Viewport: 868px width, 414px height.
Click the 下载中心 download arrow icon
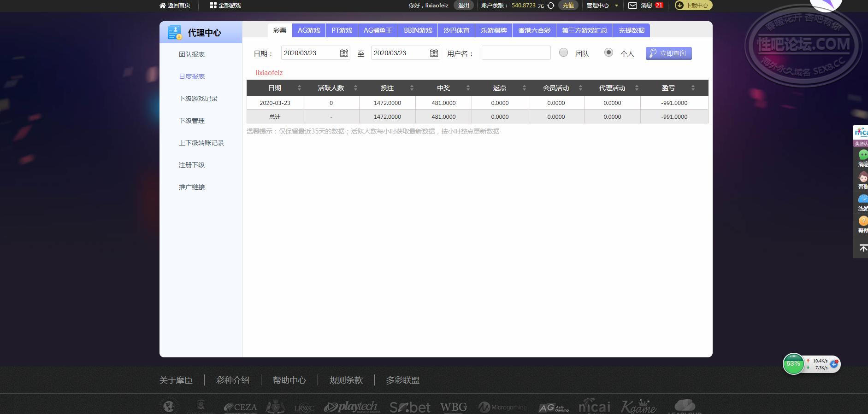(679, 6)
